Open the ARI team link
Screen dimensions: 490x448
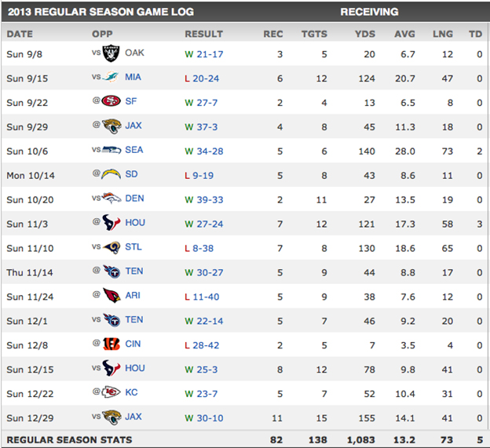(133, 295)
